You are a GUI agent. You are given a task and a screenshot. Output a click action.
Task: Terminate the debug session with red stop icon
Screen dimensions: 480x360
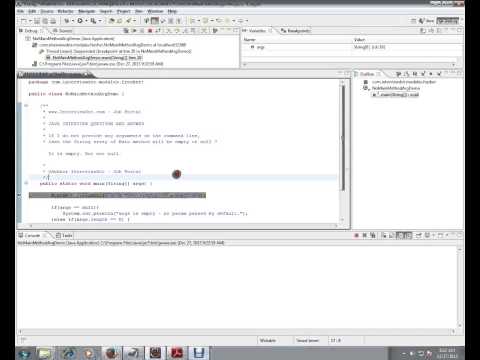[x=150, y=31]
